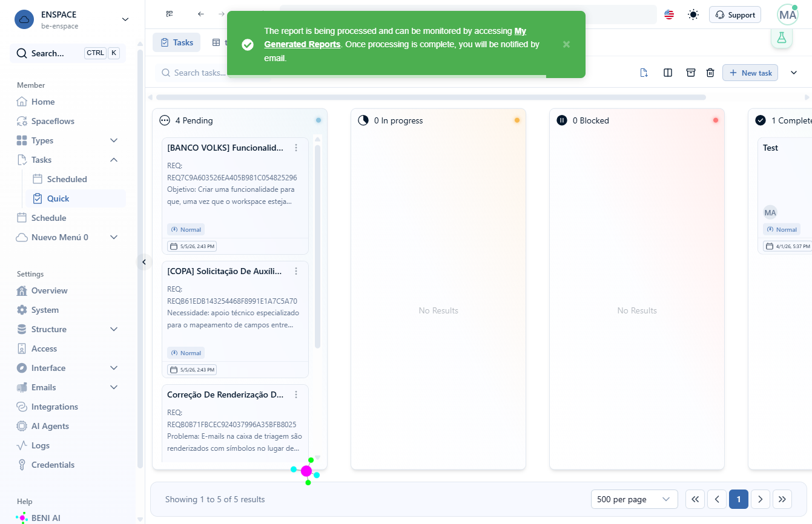Open Support
812x524 pixels.
(x=735, y=15)
